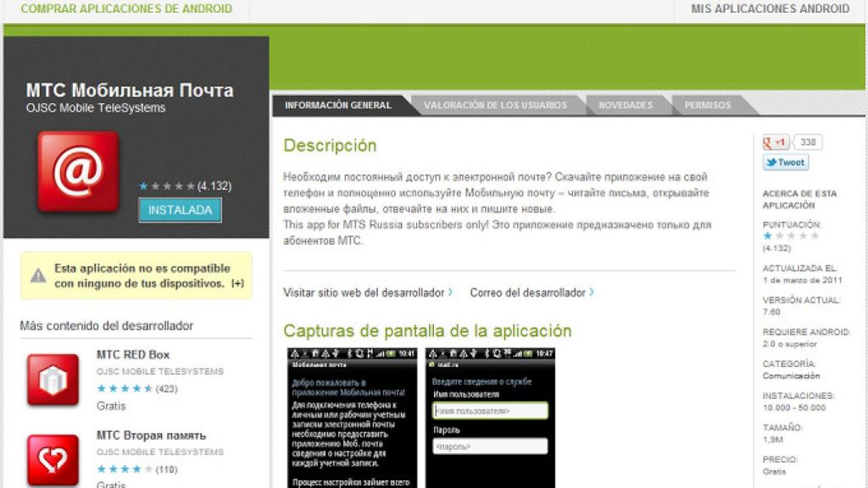The width and height of the screenshot is (868, 488).
Task: Open second screenshot showing login fields
Action: point(490,418)
